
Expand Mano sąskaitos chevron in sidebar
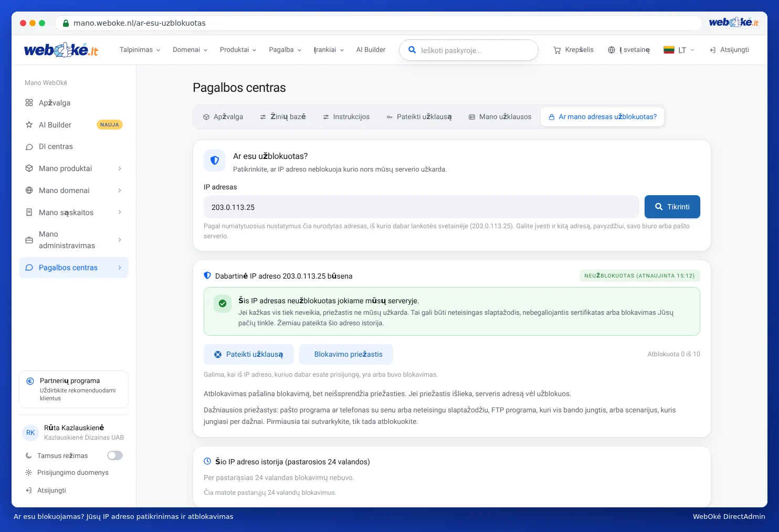click(x=120, y=212)
